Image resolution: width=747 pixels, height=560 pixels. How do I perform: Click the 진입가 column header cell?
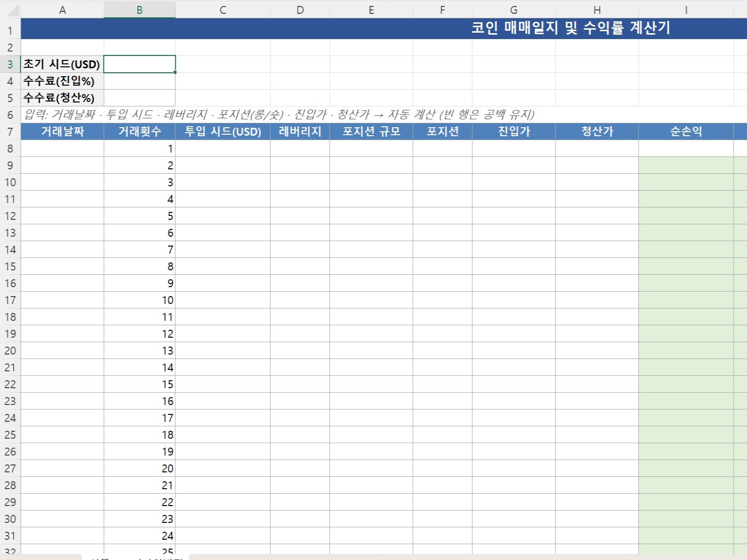[x=513, y=132]
